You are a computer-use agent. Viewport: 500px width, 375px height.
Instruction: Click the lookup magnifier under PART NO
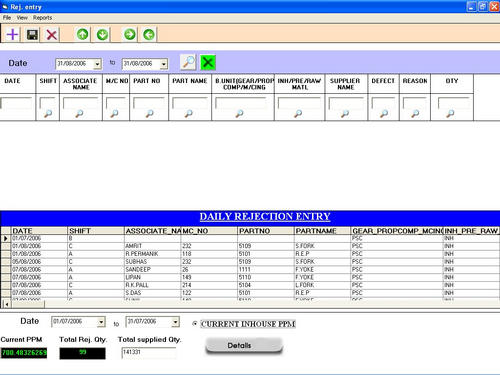[150, 114]
